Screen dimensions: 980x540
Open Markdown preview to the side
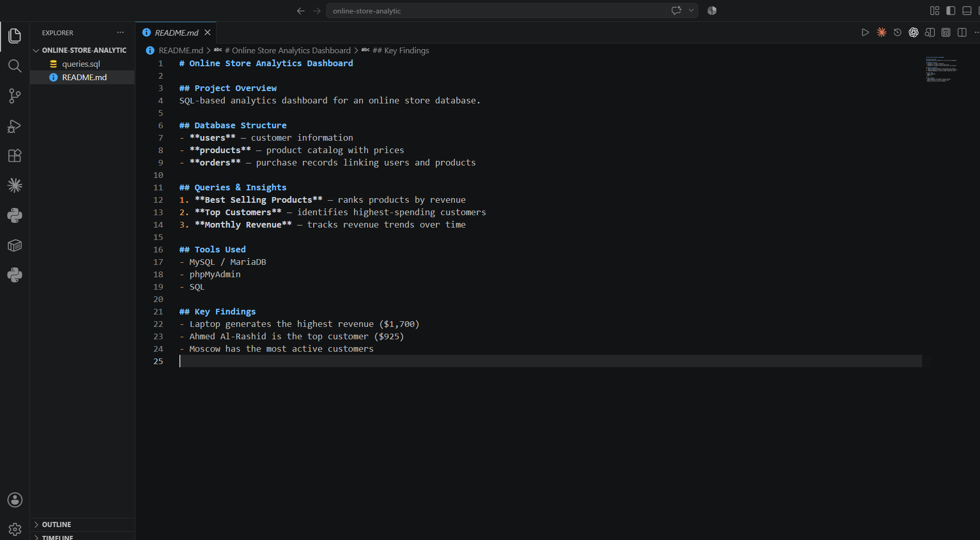930,33
